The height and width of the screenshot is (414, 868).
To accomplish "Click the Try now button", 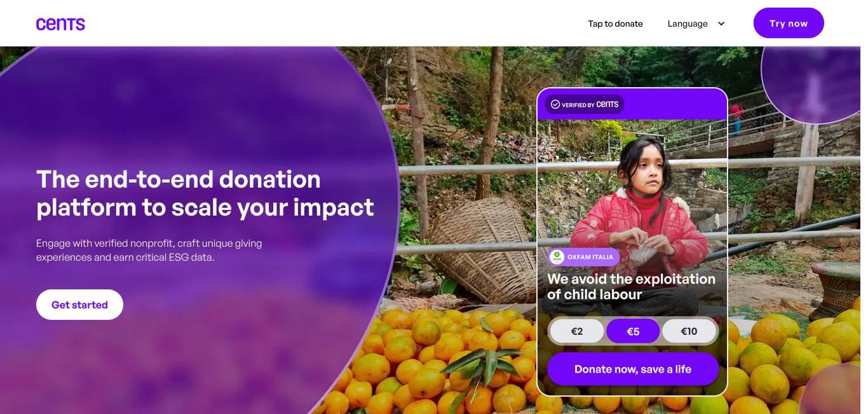I will click(x=789, y=23).
